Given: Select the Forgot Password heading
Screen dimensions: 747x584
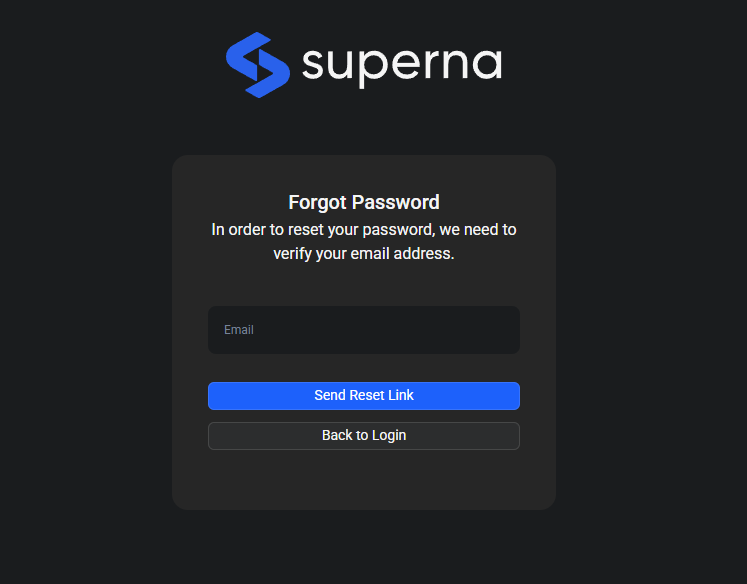Looking at the screenshot, I should click(x=363, y=202).
